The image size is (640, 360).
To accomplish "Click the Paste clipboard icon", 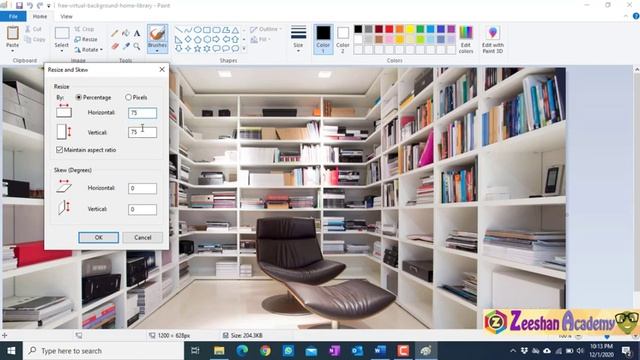I will [13, 33].
